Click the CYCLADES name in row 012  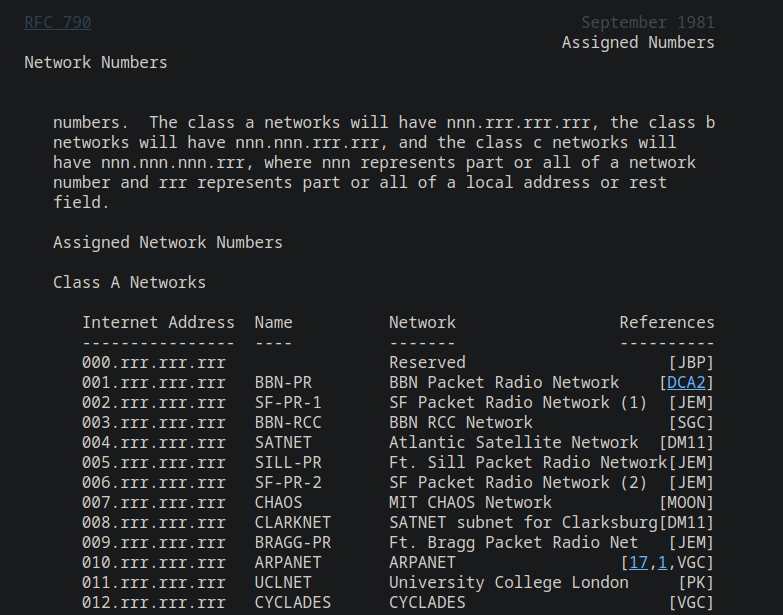click(293, 603)
